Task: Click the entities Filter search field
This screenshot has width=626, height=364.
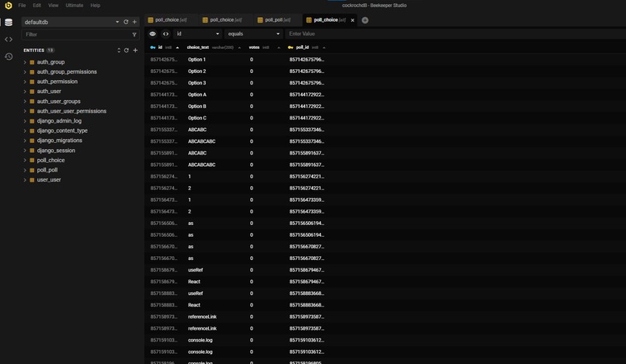Action: coord(76,35)
